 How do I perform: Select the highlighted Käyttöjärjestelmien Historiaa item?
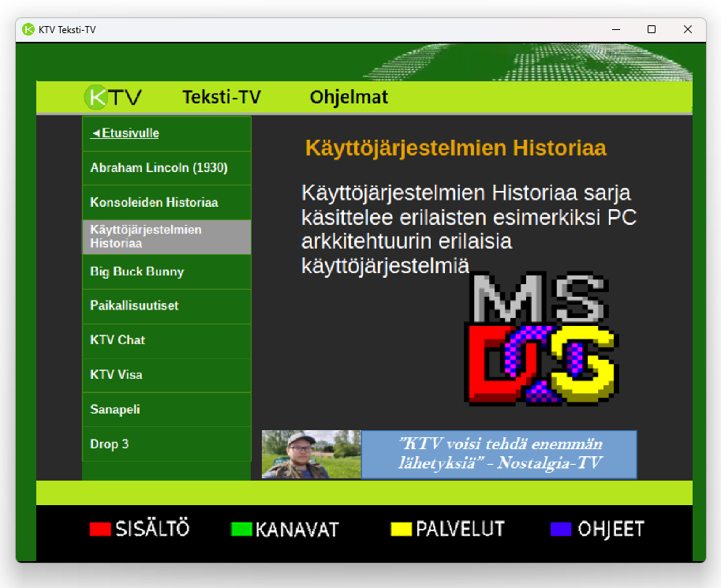coord(166,237)
